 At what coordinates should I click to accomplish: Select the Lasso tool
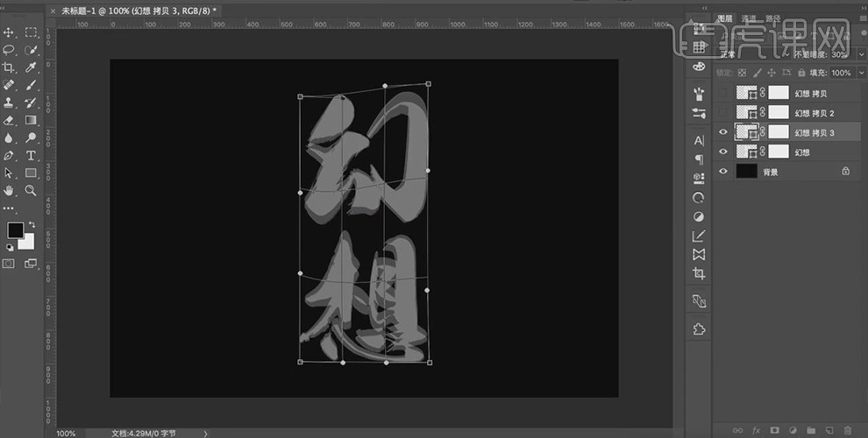click(8, 50)
